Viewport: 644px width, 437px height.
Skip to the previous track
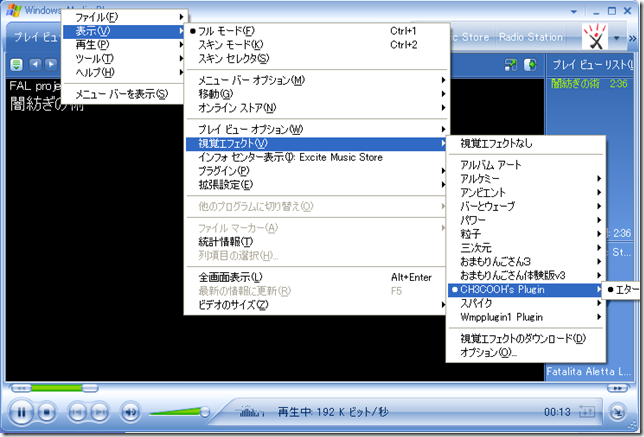[x=77, y=412]
